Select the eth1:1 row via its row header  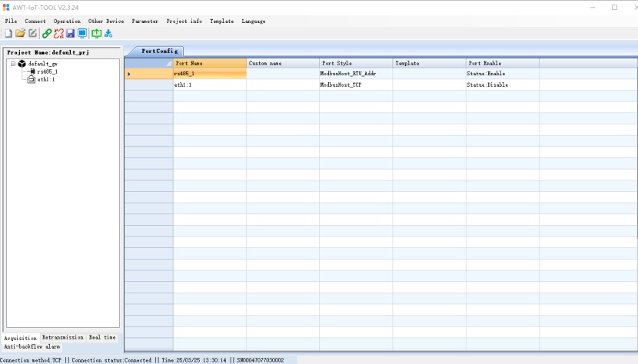click(149, 84)
